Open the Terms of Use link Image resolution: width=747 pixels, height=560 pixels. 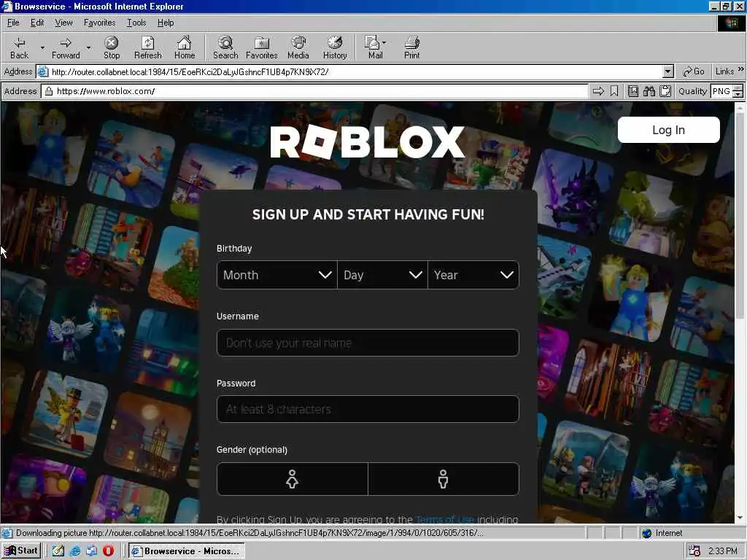click(x=444, y=519)
